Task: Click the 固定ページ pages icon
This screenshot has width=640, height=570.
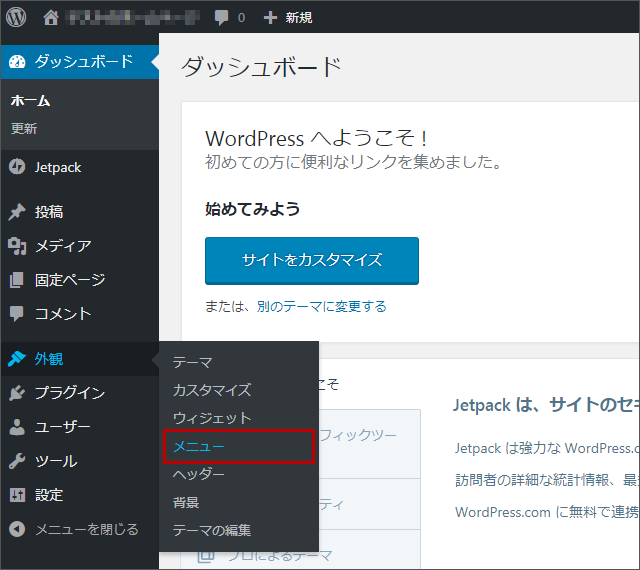Action: pos(17,280)
